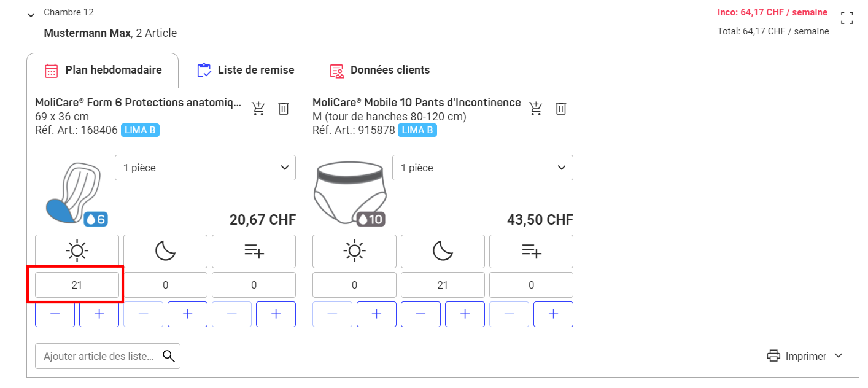Click the Imprimer print button
This screenshot has width=868, height=388.
tap(796, 356)
